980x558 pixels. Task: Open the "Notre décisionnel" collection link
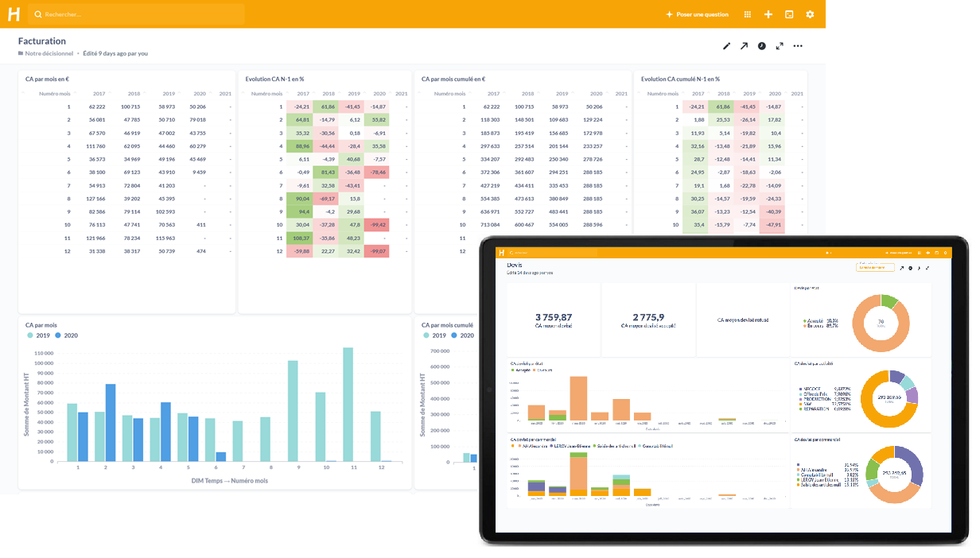click(49, 54)
